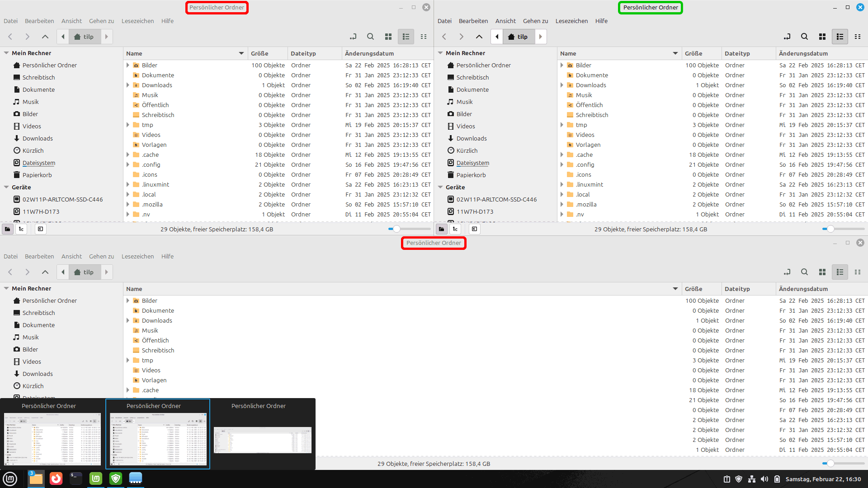Select compact view in bottom window toolbar
Screen dimensions: 868x488
[x=858, y=272]
